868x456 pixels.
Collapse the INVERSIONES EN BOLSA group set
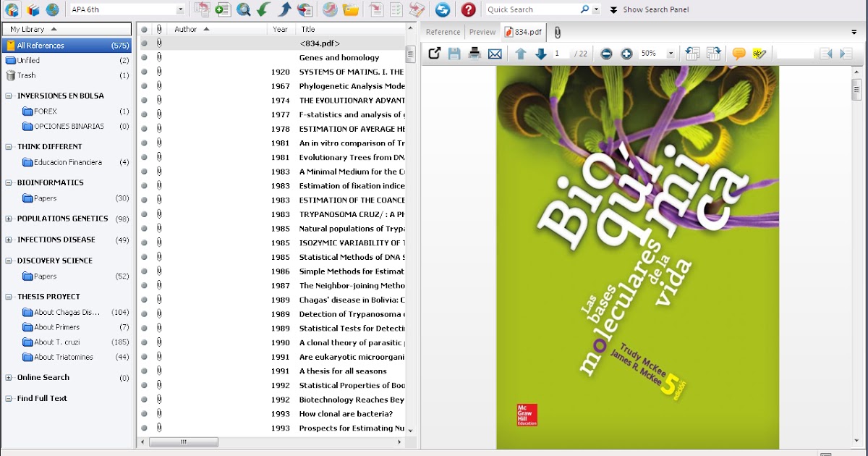point(9,96)
